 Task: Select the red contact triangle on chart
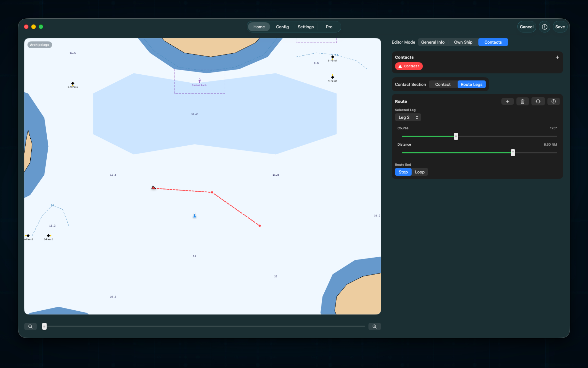154,187
